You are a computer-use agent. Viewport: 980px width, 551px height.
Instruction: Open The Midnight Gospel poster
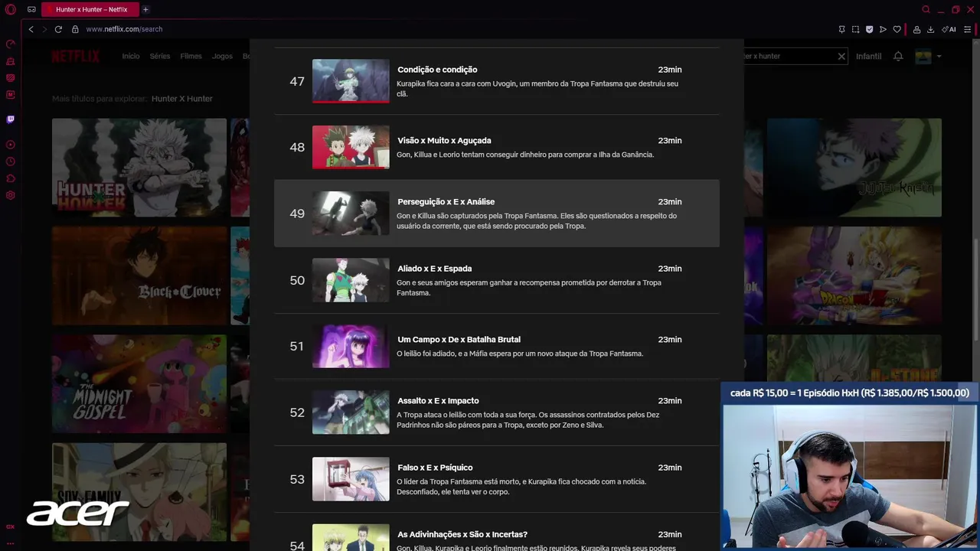click(x=139, y=384)
